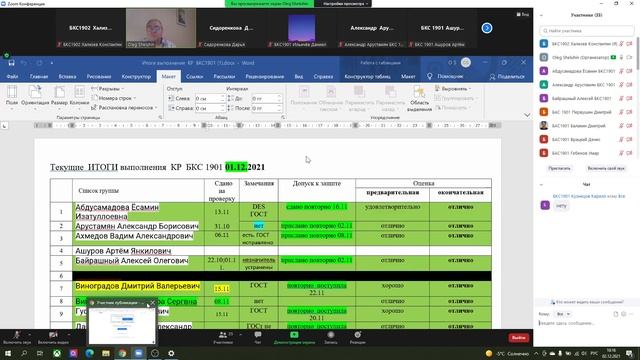Open Chrome from taskbar
This screenshot has height=360, width=640.
122,353
